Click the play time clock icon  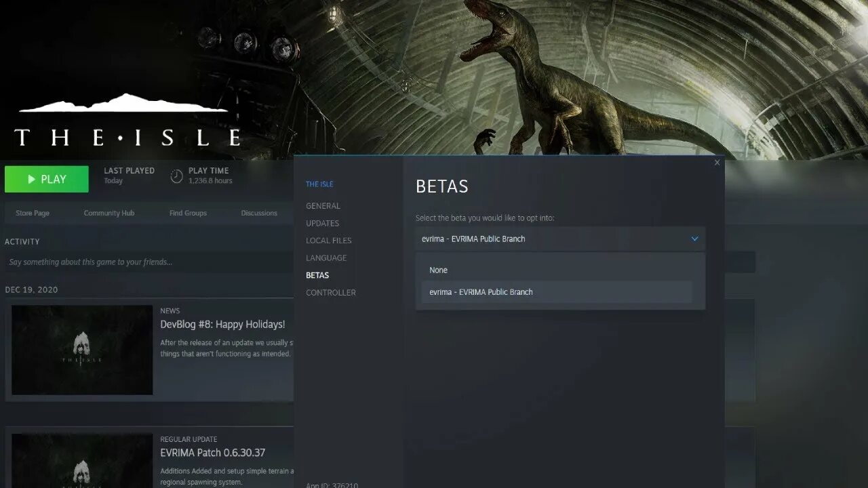[176, 176]
